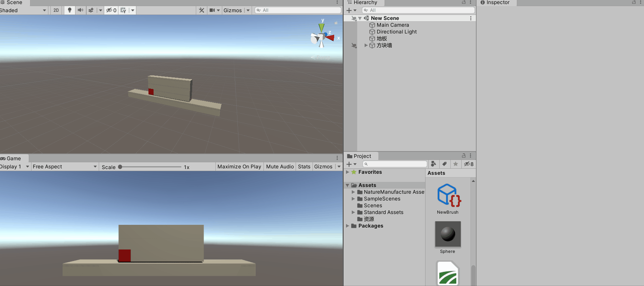Image resolution: width=644 pixels, height=286 pixels.
Task: Toggle Gizmos in Scene view
Action: pyautogui.click(x=233, y=10)
